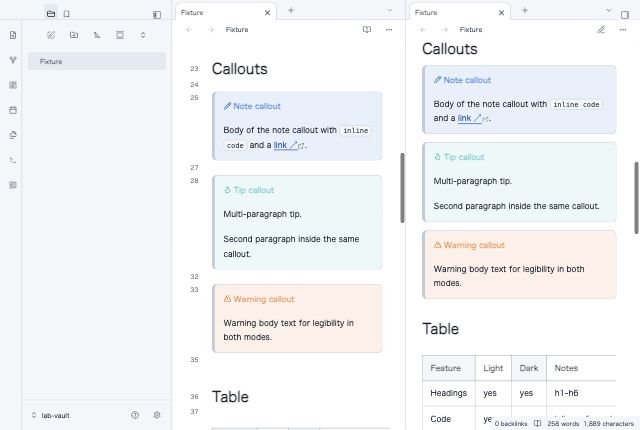Click the Fixture title in the left pane header
The width and height of the screenshot is (640, 430).
click(x=237, y=30)
